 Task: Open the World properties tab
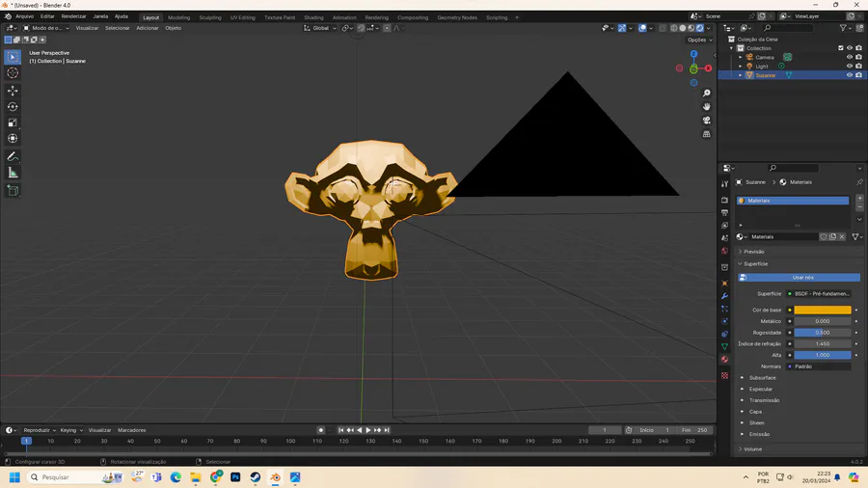[x=724, y=251]
